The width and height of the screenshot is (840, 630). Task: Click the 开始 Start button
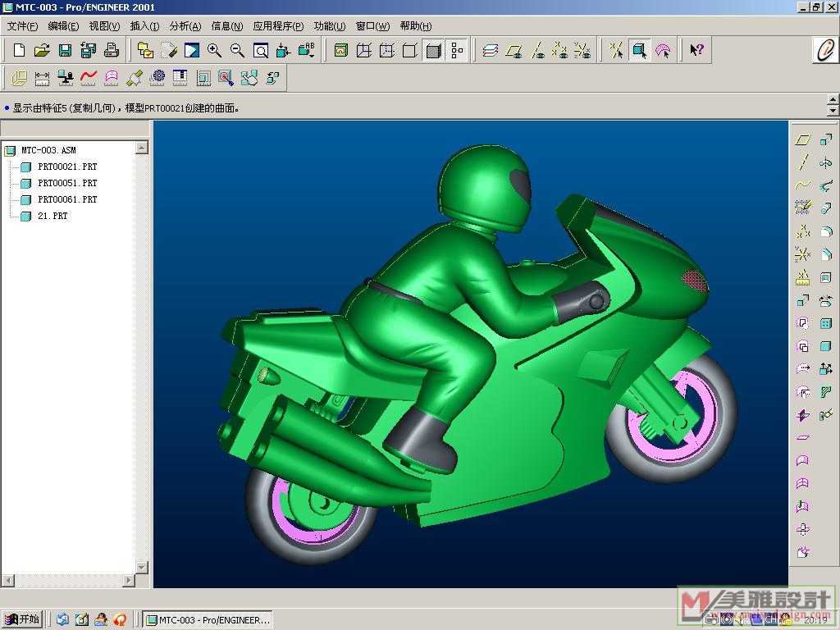[21, 619]
